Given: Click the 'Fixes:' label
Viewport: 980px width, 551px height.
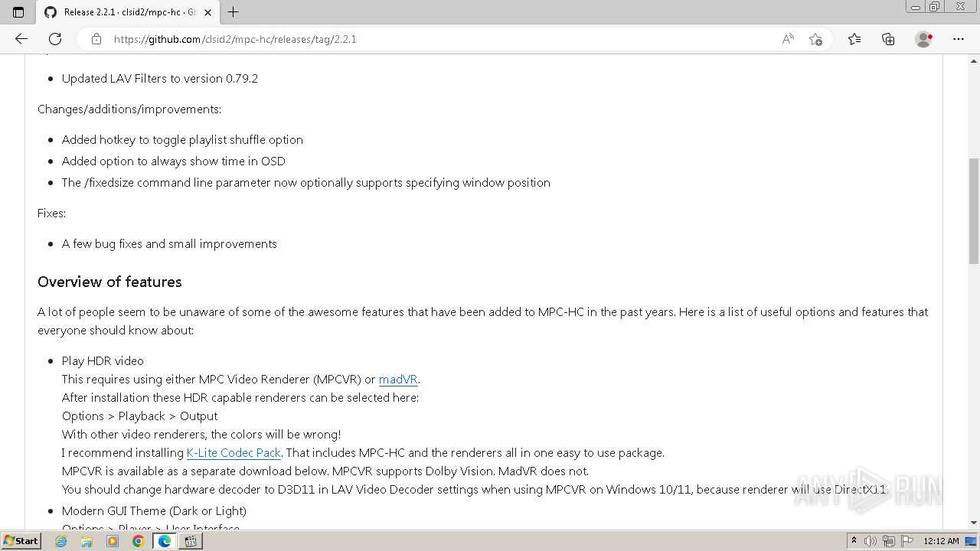Looking at the screenshot, I should (x=52, y=214).
